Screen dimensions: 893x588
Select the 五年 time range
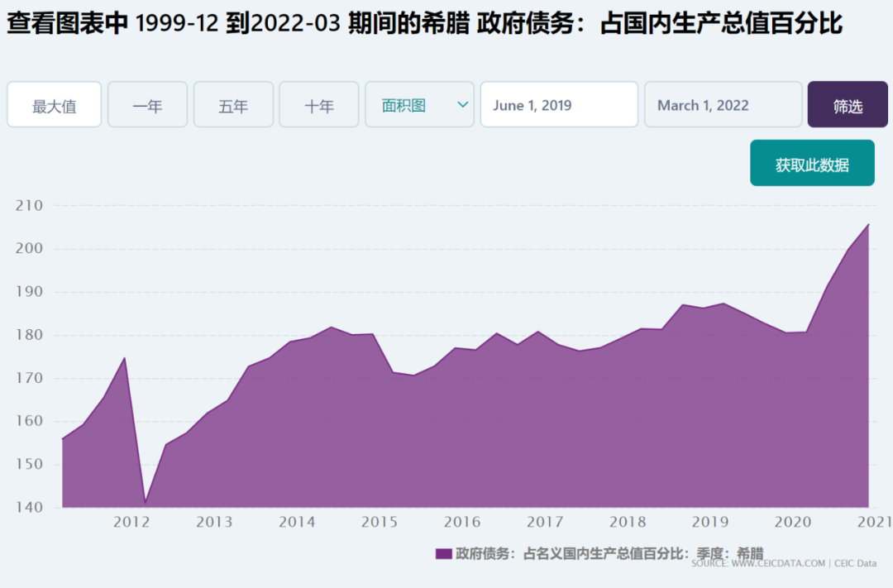(233, 105)
